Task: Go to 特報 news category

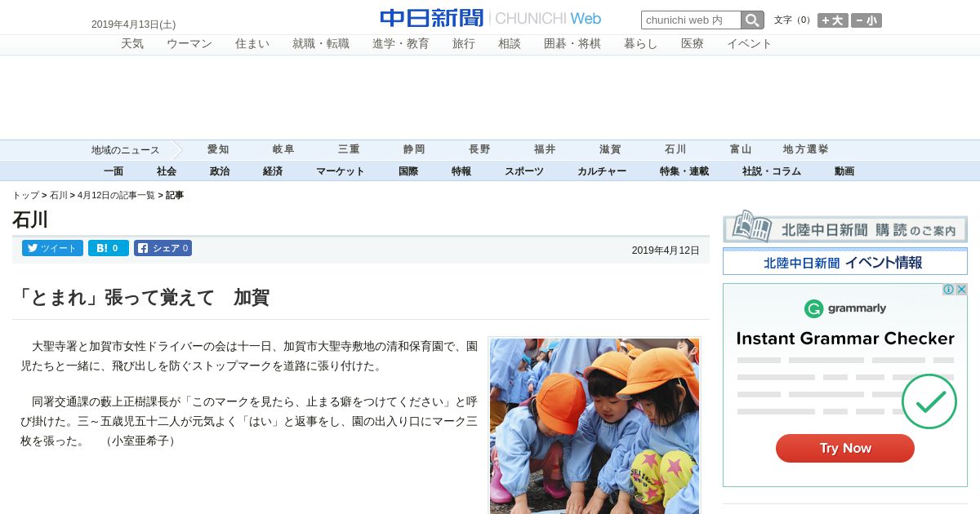Action: pos(461,171)
